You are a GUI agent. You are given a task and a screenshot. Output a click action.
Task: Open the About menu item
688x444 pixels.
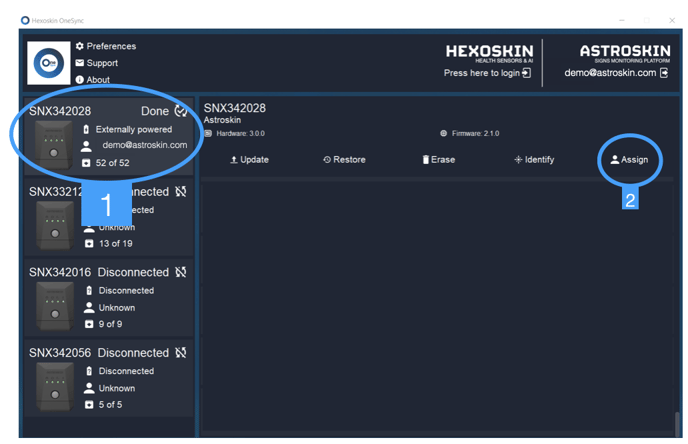point(98,79)
